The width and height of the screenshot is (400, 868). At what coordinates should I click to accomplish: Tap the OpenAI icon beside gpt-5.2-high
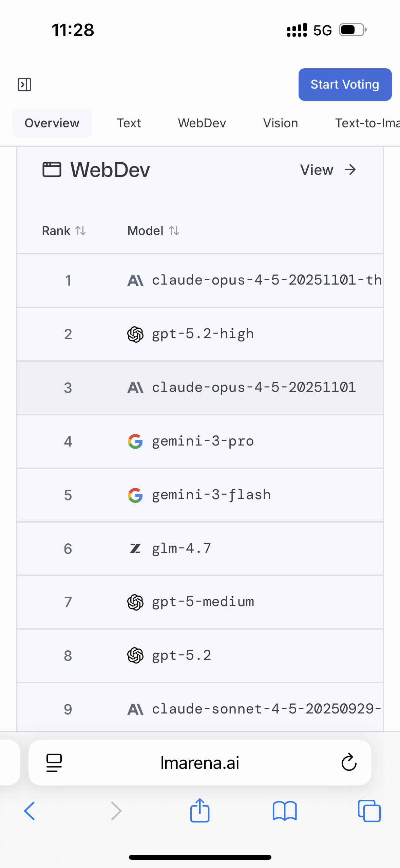tap(135, 334)
